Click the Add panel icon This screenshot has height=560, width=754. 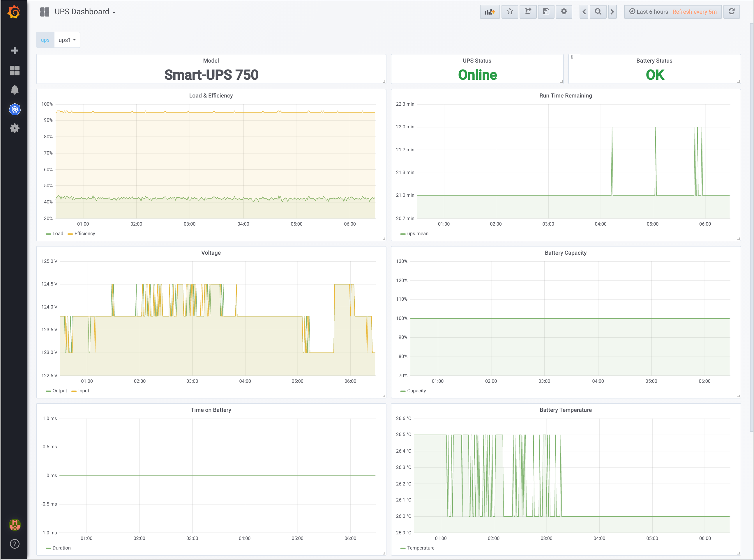pyautogui.click(x=490, y=12)
